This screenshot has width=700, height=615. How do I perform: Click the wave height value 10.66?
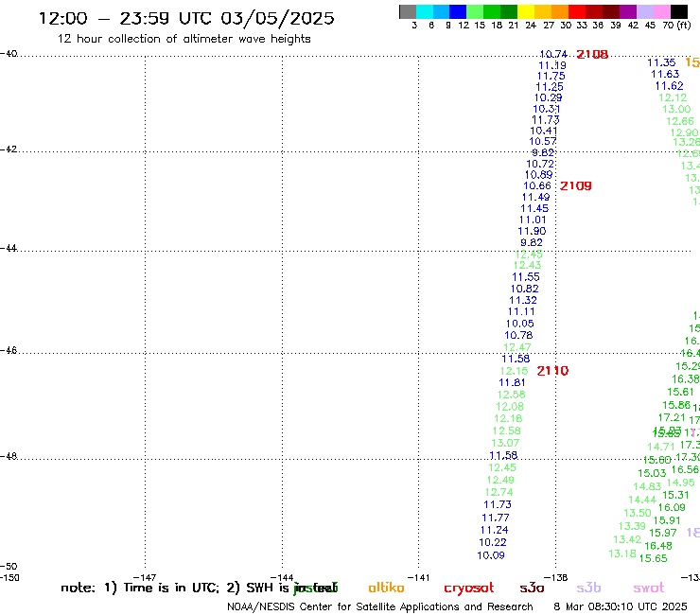click(x=537, y=185)
